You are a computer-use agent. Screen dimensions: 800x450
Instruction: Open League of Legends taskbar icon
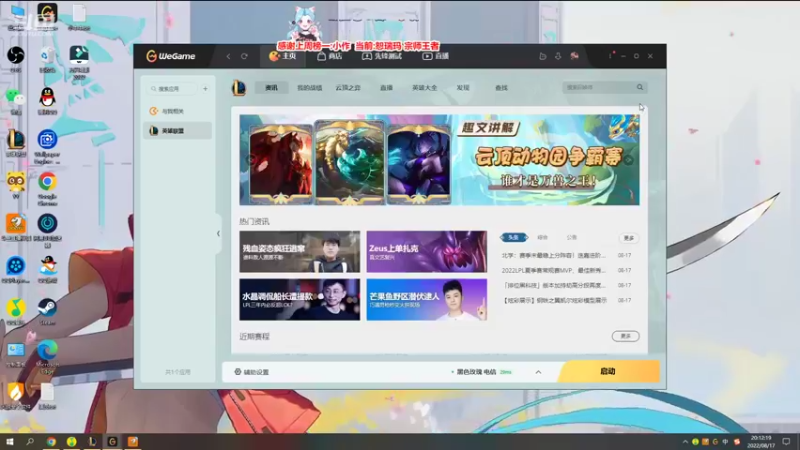coord(92,441)
